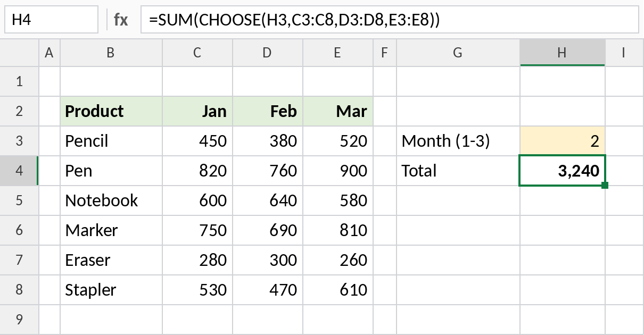Click the Jan header cell
Image resolution: width=644 pixels, height=335 pixels.
(197, 111)
